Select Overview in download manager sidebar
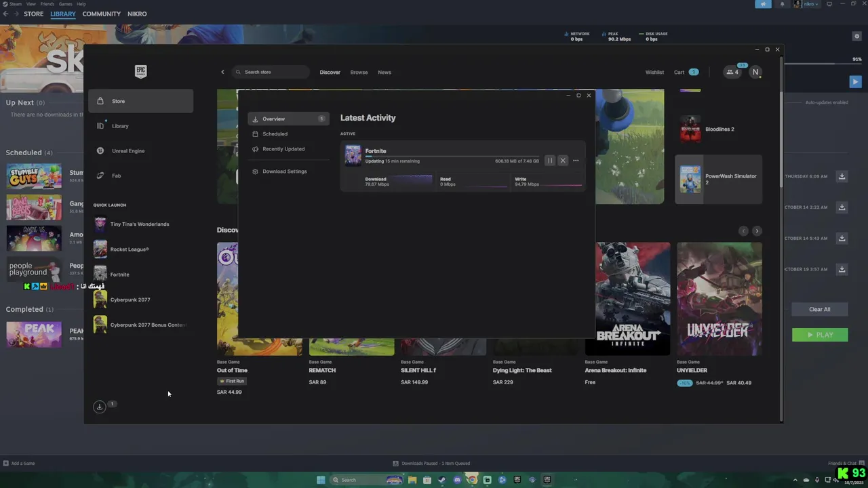This screenshot has width=868, height=488. click(x=288, y=119)
